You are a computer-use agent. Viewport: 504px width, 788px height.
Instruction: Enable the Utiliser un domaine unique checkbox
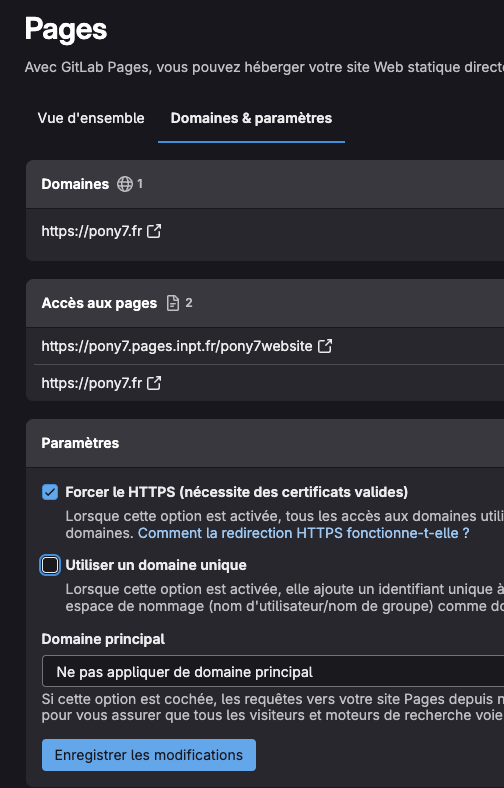point(50,565)
